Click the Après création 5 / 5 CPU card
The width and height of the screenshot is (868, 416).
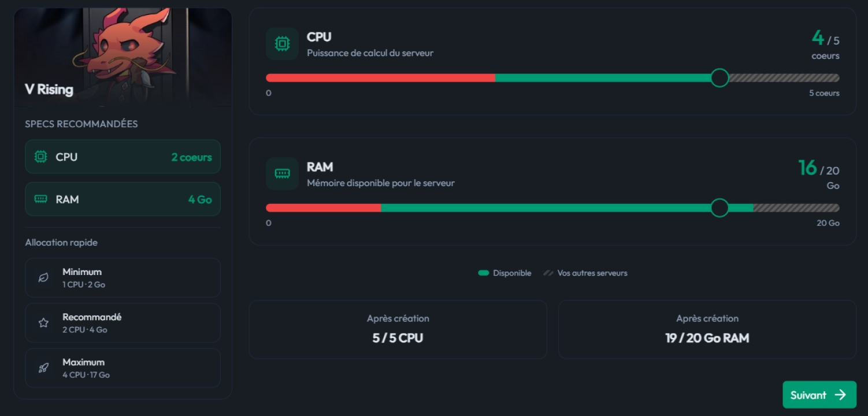[398, 329]
